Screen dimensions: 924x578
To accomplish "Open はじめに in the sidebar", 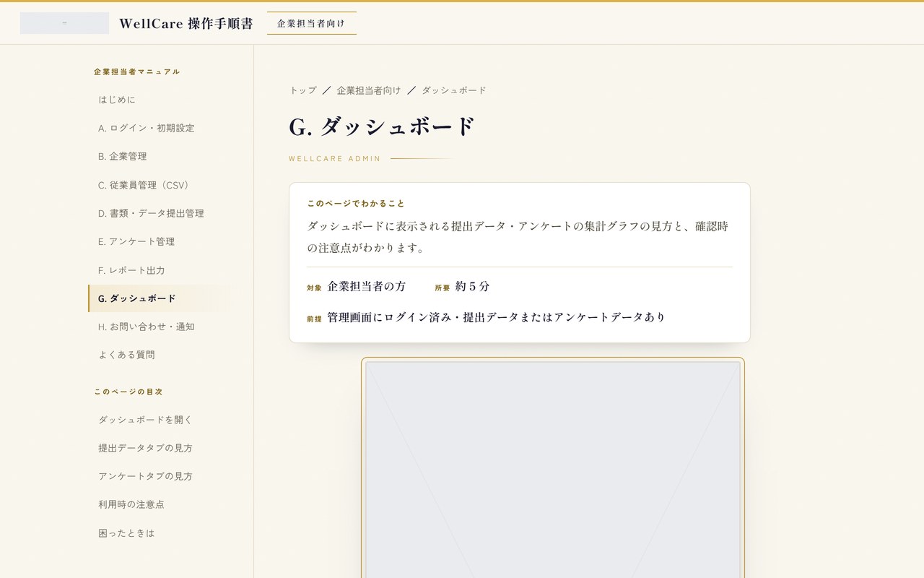I will tap(160, 100).
